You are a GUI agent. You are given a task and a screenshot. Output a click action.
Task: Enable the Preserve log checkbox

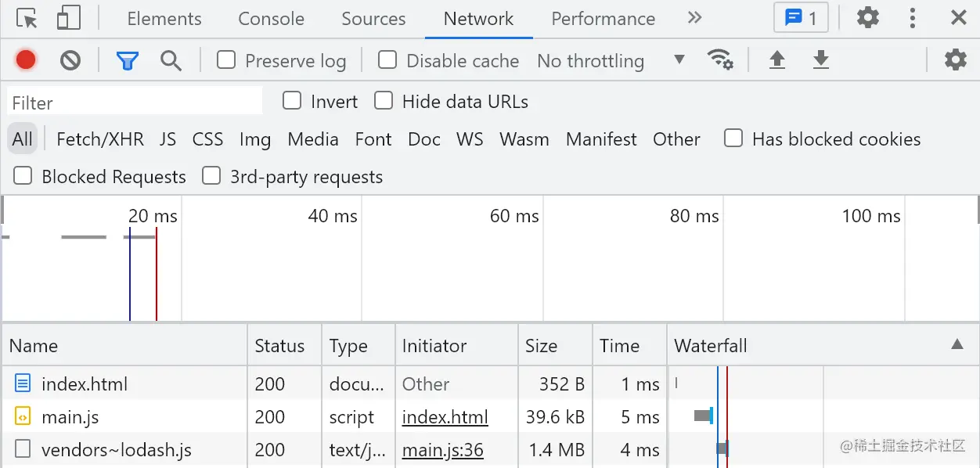[x=226, y=60]
